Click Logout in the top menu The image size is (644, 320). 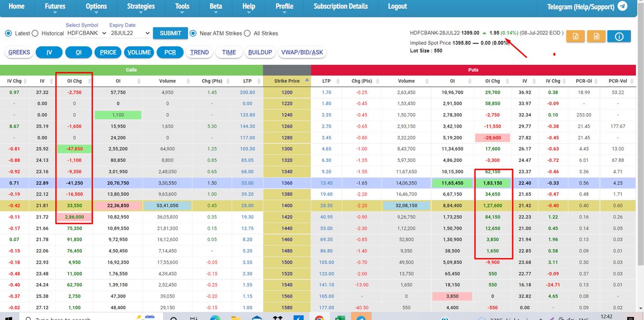click(398, 6)
